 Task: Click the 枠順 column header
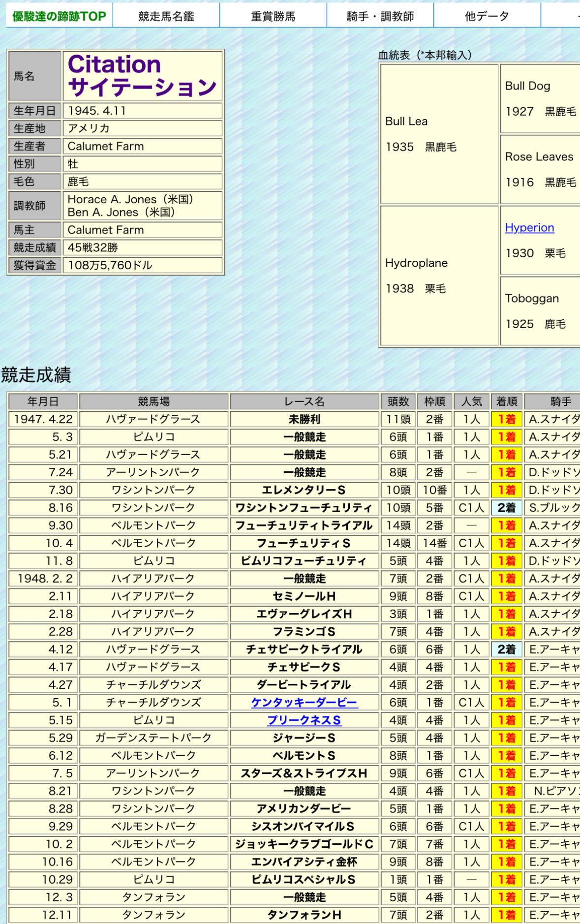pos(435,401)
